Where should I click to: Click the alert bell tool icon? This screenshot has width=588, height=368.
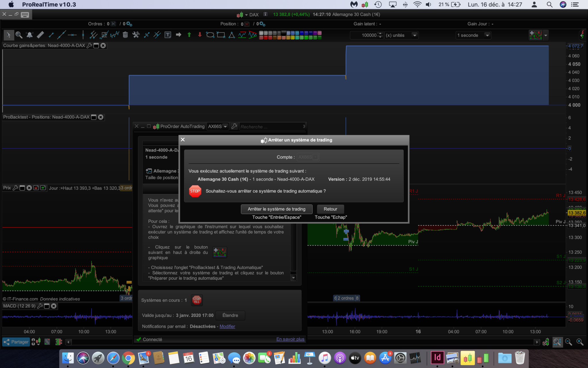click(x=30, y=35)
